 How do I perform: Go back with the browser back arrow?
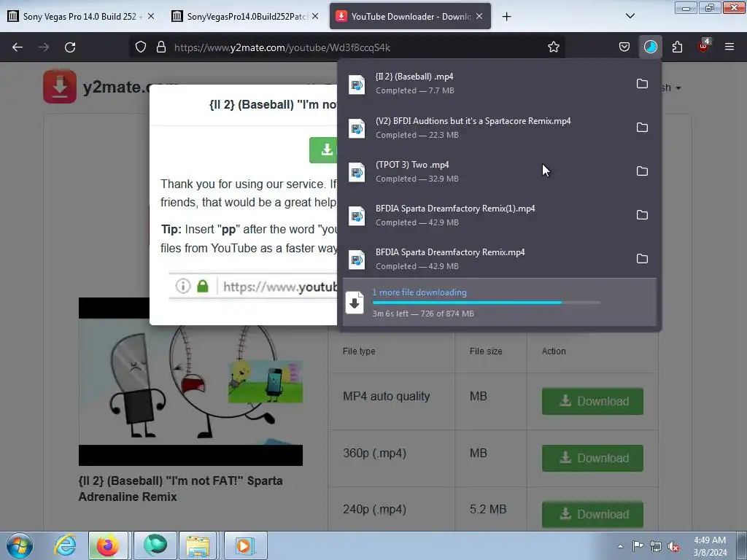[18, 47]
